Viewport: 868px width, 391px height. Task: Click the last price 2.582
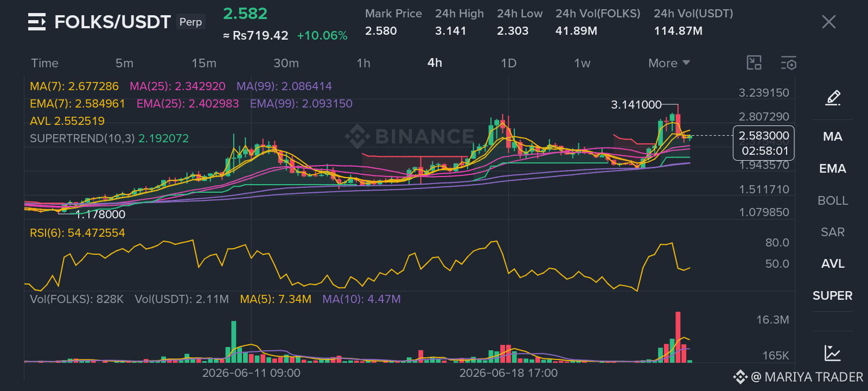pyautogui.click(x=245, y=14)
